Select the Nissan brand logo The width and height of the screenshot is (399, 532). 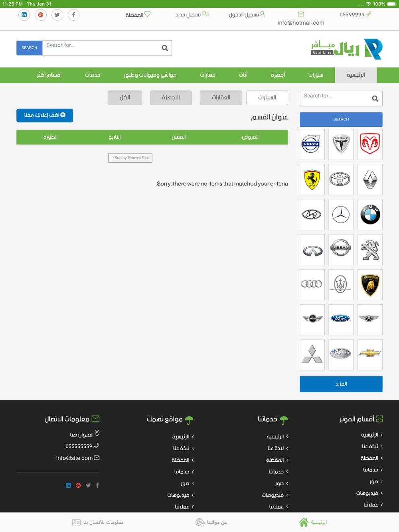point(341,250)
